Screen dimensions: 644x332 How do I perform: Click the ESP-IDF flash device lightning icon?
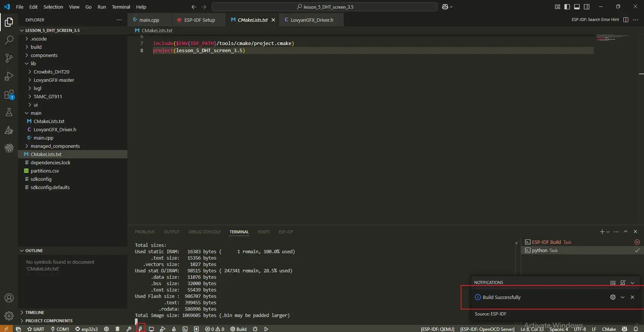click(x=141, y=329)
